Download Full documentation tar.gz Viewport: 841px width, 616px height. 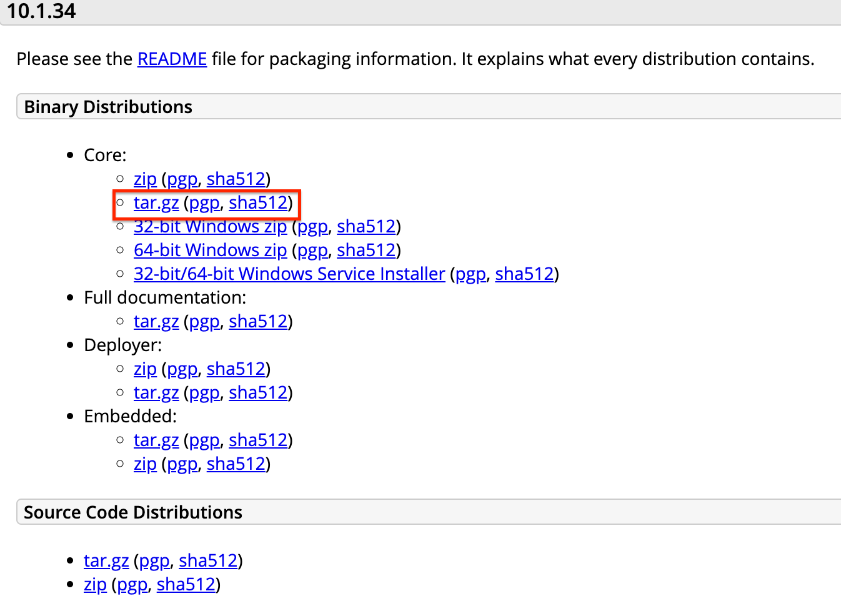(x=156, y=322)
